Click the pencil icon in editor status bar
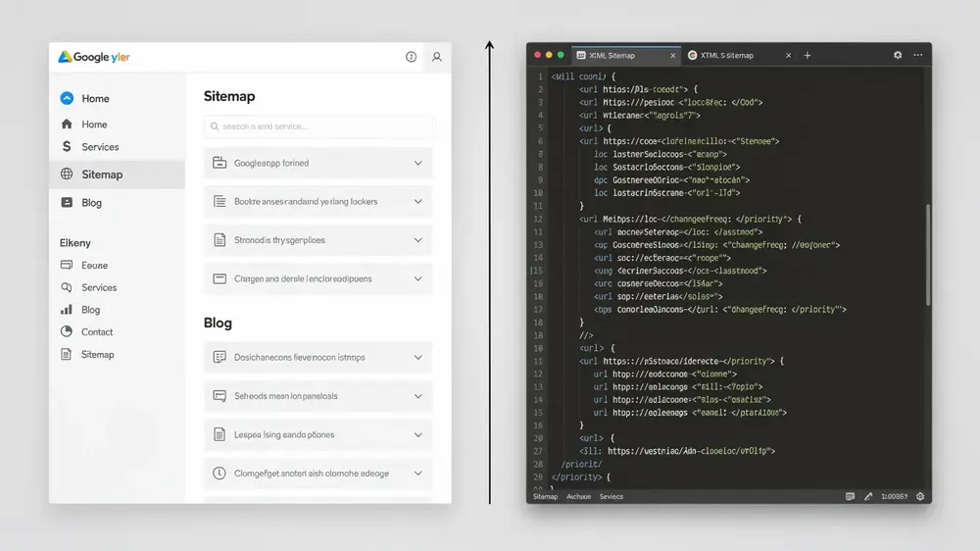Viewport: 980px width, 551px height. (x=868, y=497)
